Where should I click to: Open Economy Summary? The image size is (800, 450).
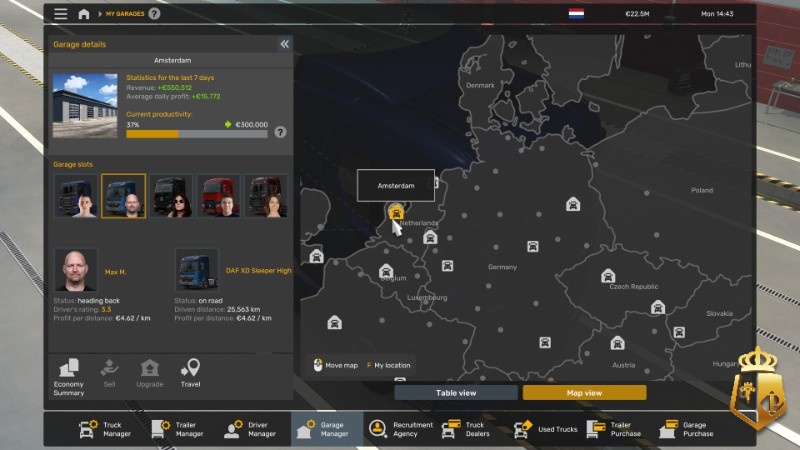[x=68, y=377]
